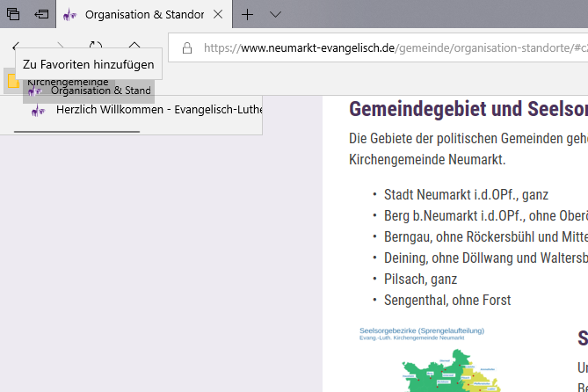Click text Stadt Neumarkt i.d.OPf., ganz
588x392 pixels.
466,195
